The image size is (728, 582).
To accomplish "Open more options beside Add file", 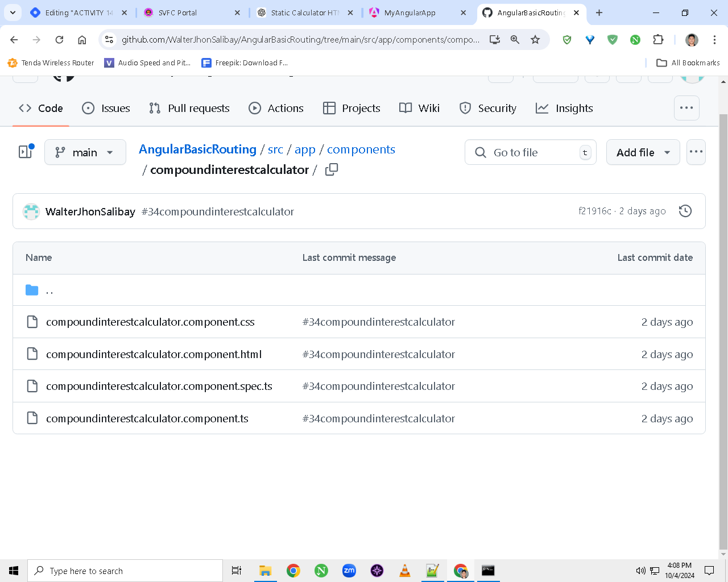I will 696,152.
